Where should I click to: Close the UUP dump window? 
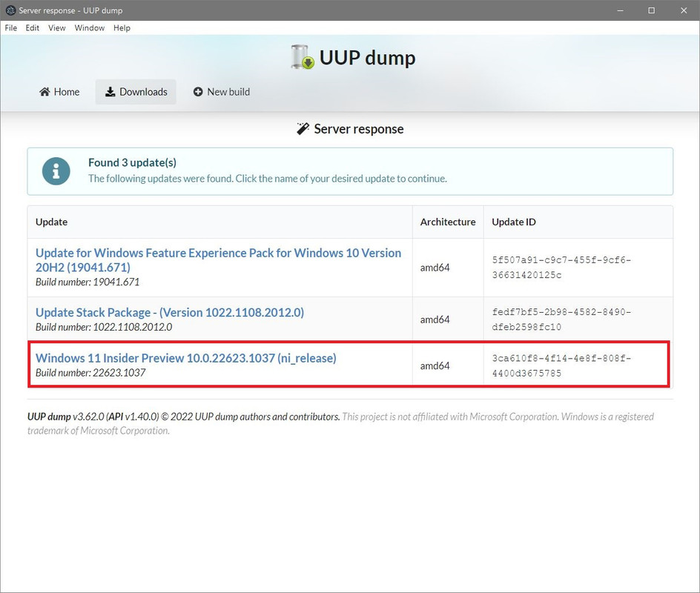coord(684,10)
